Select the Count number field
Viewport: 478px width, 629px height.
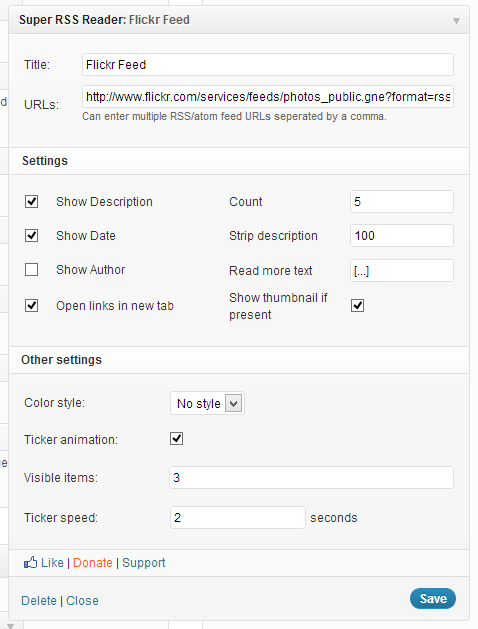(x=402, y=201)
